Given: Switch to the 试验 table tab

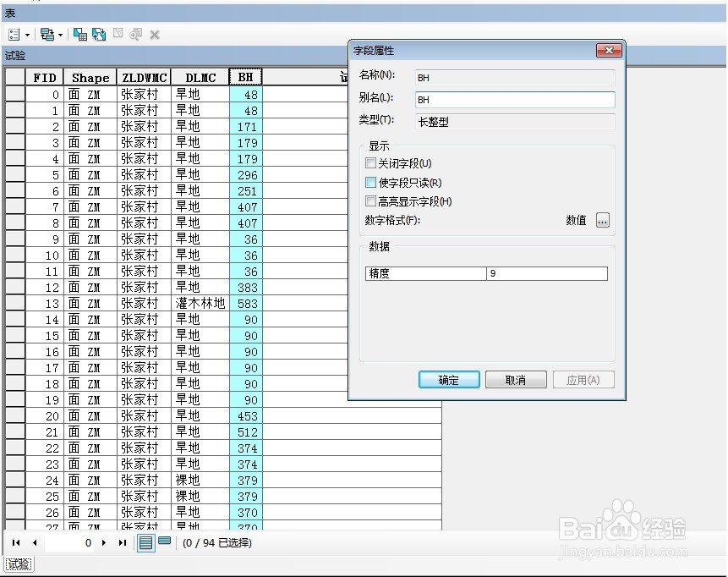Looking at the screenshot, I should click(17, 564).
